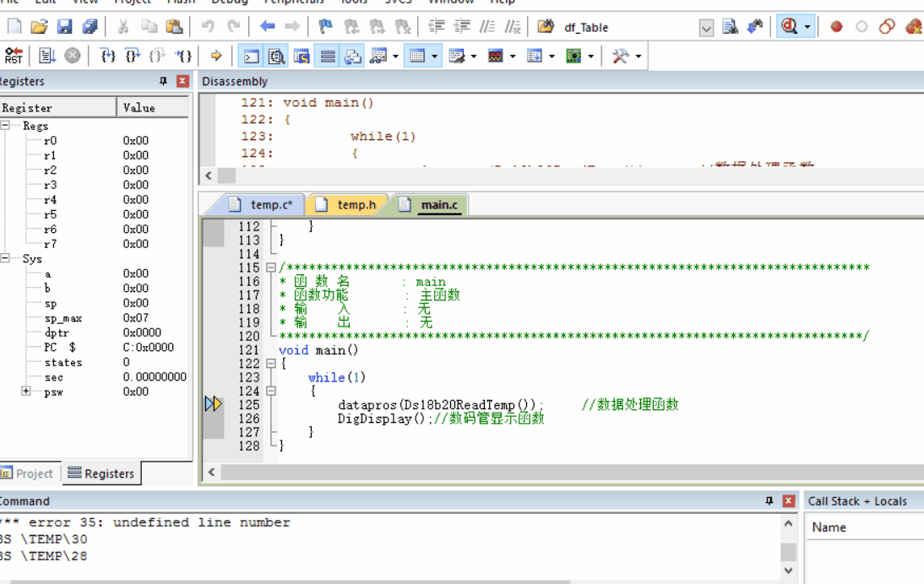Collapse the Sys tree group
Image resolution: width=924 pixels, height=584 pixels.
(x=5, y=258)
